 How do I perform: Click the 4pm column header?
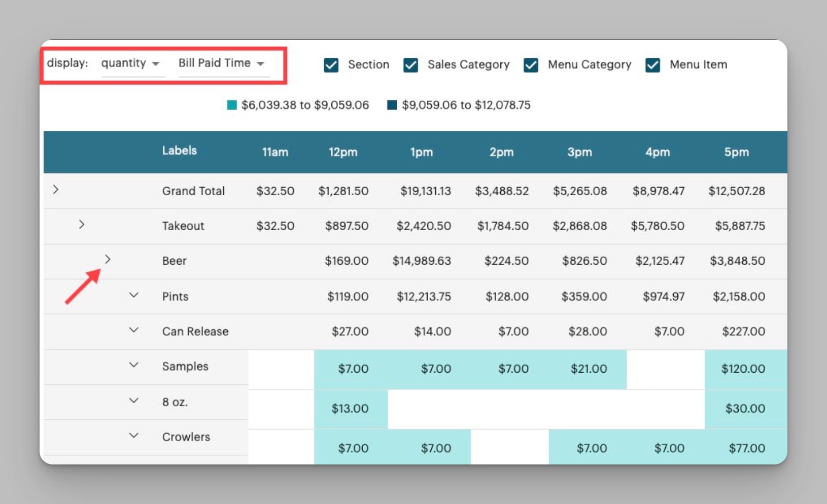[x=658, y=152]
